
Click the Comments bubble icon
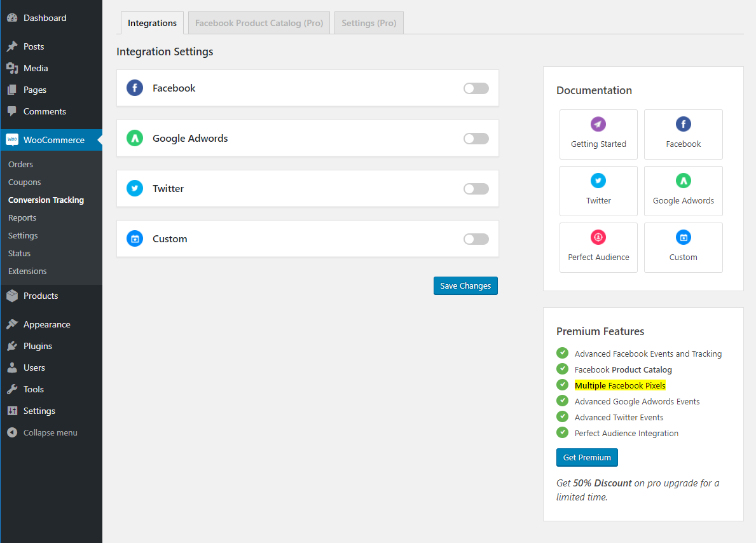[12, 111]
